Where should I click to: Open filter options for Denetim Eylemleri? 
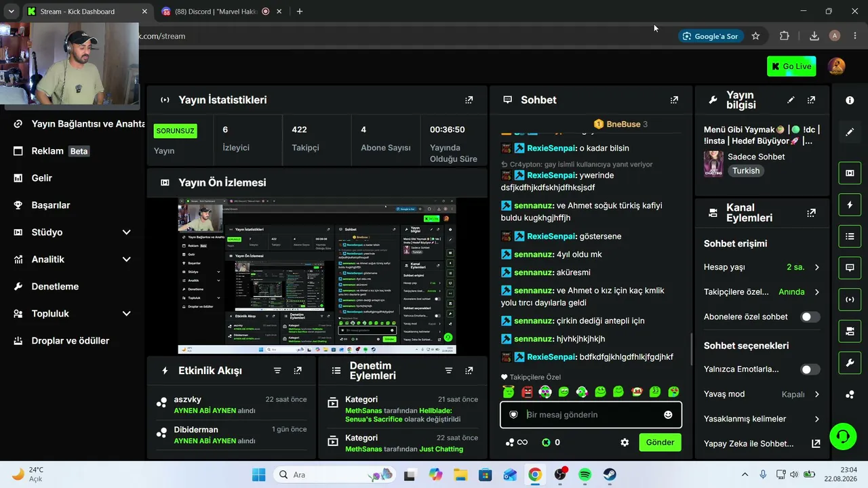tap(448, 371)
